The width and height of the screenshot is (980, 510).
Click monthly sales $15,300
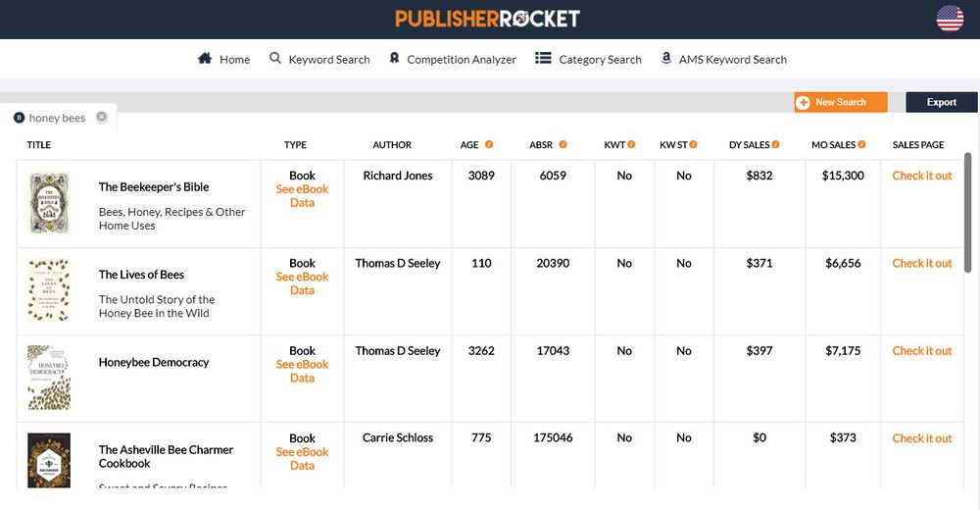click(x=843, y=176)
